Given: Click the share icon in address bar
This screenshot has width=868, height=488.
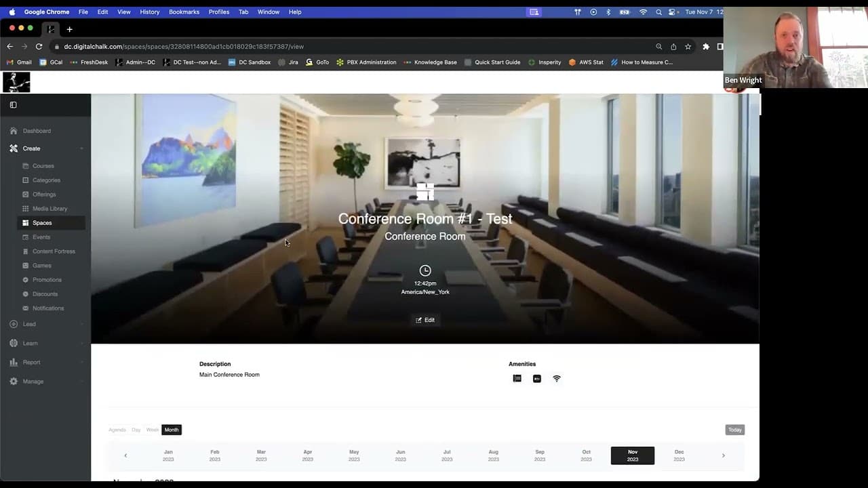Looking at the screenshot, I should tap(673, 47).
